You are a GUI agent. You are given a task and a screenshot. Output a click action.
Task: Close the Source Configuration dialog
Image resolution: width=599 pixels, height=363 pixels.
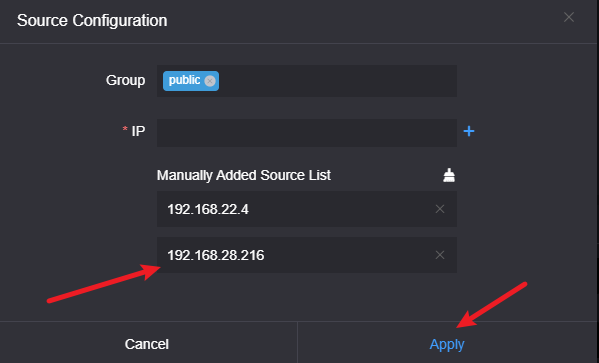coord(569,17)
